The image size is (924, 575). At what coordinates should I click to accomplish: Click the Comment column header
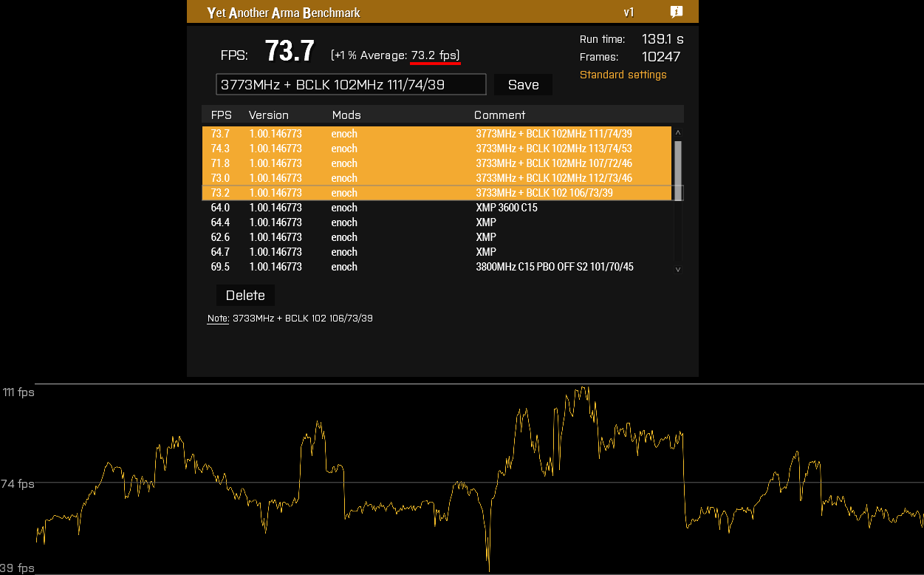point(500,115)
